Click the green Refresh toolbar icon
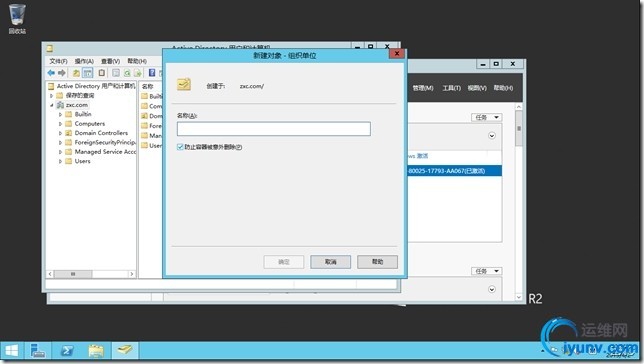 tap(127, 73)
